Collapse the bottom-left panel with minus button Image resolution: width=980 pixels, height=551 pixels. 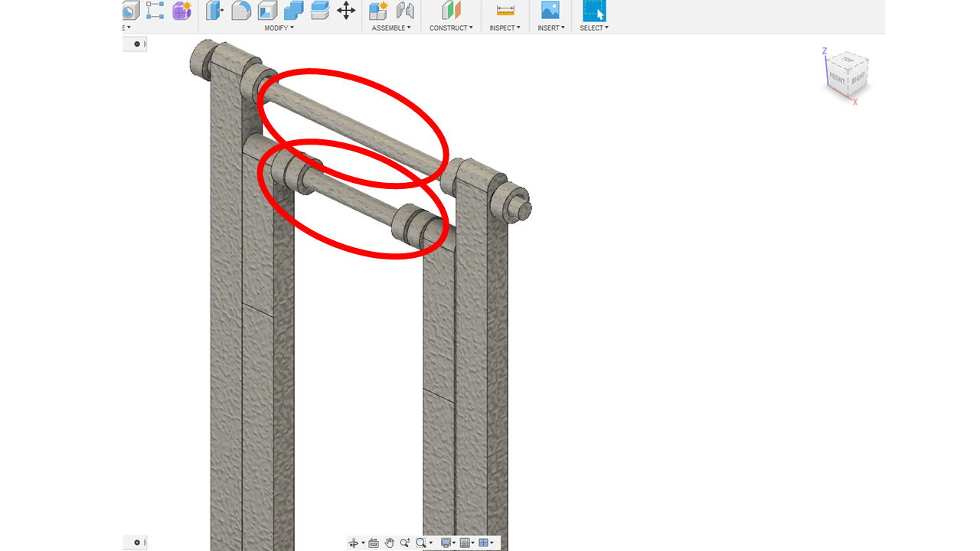tap(137, 543)
